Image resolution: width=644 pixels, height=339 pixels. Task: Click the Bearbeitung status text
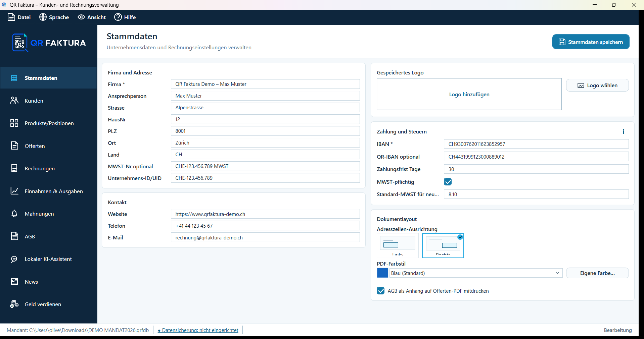pos(618,330)
